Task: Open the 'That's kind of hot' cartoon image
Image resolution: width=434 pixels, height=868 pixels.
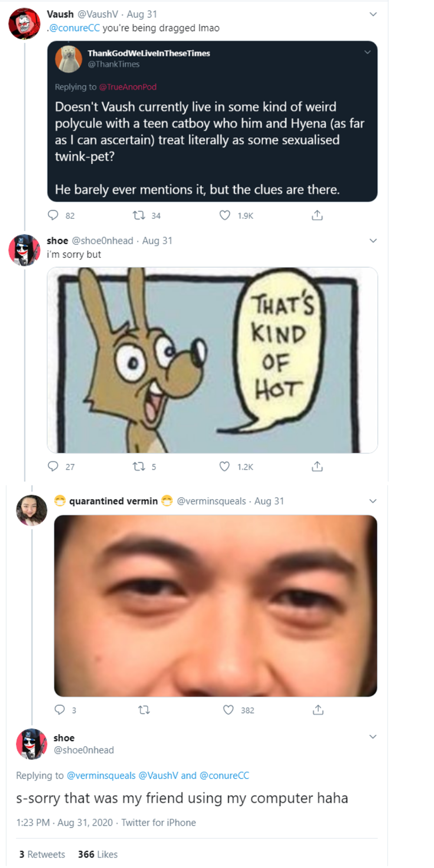Action: click(212, 360)
